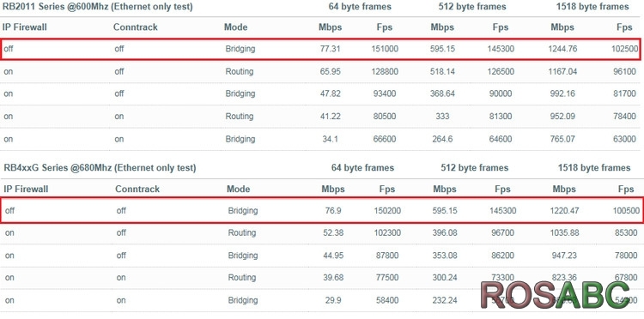Select the highlighted RB4xxG Bridging off row

coord(321,211)
